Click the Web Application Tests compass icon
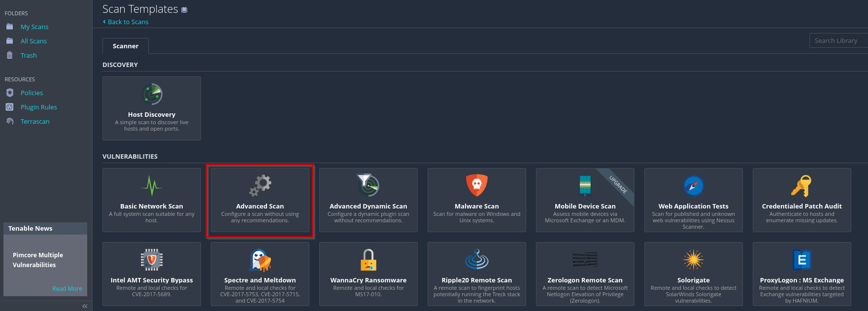 693,186
